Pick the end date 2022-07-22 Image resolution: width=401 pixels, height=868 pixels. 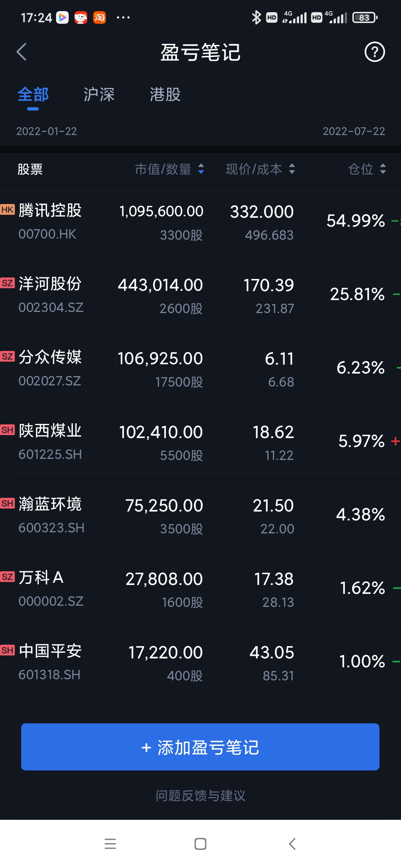(353, 131)
